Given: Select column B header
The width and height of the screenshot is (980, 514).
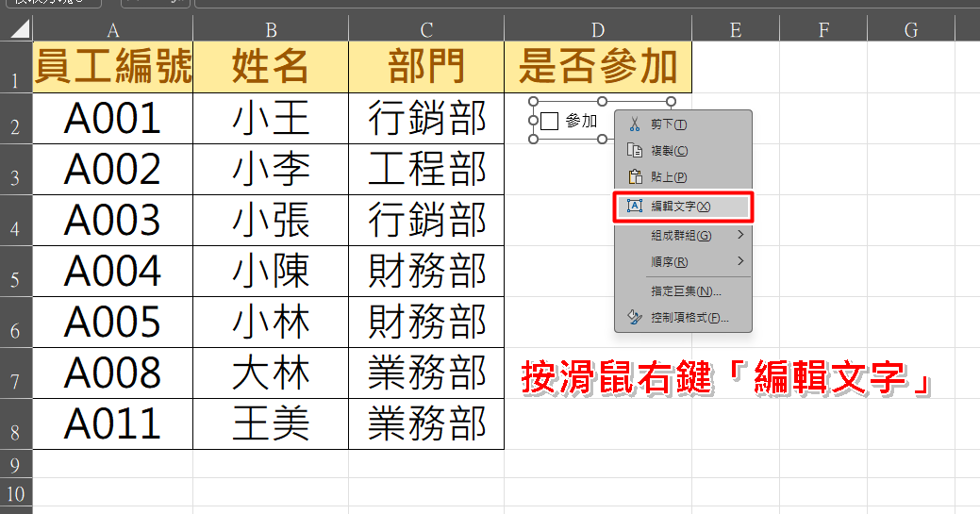Looking at the screenshot, I should 271,28.
